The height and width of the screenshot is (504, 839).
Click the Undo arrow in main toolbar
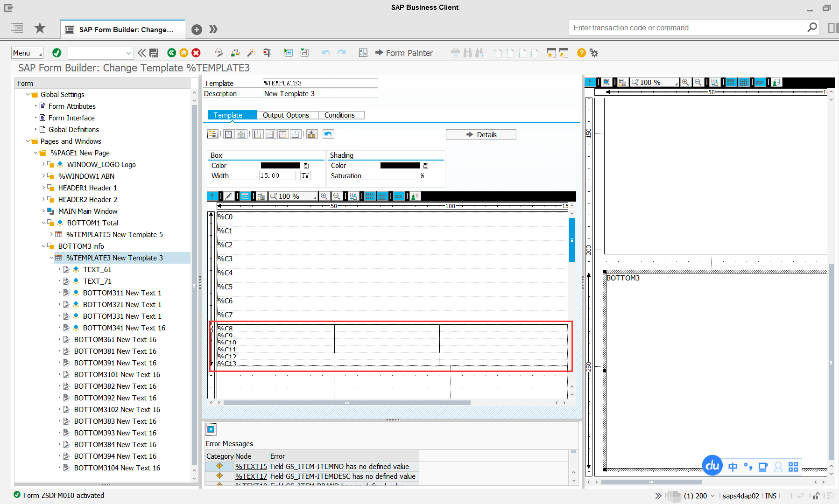pos(326,53)
